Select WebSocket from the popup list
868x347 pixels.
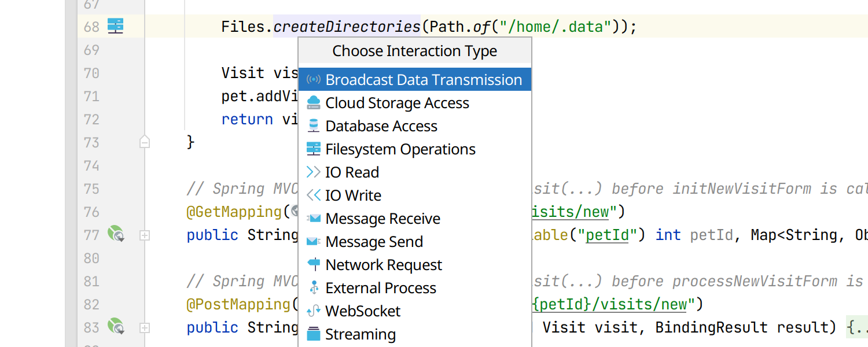pos(363,311)
